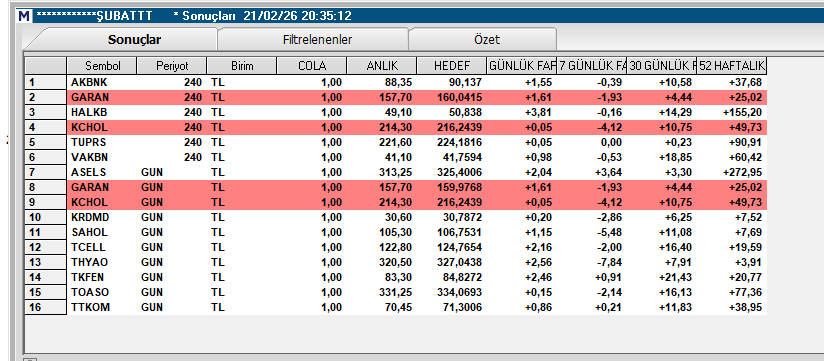Click the 52 HAFTALIK column header
Viewport: 824px width, 361px height.
(x=732, y=66)
